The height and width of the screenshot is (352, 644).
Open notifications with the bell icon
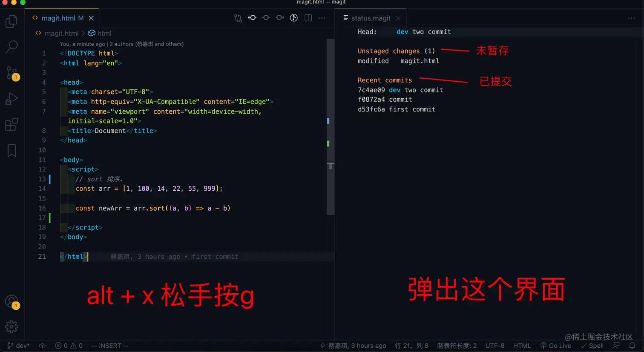point(632,346)
